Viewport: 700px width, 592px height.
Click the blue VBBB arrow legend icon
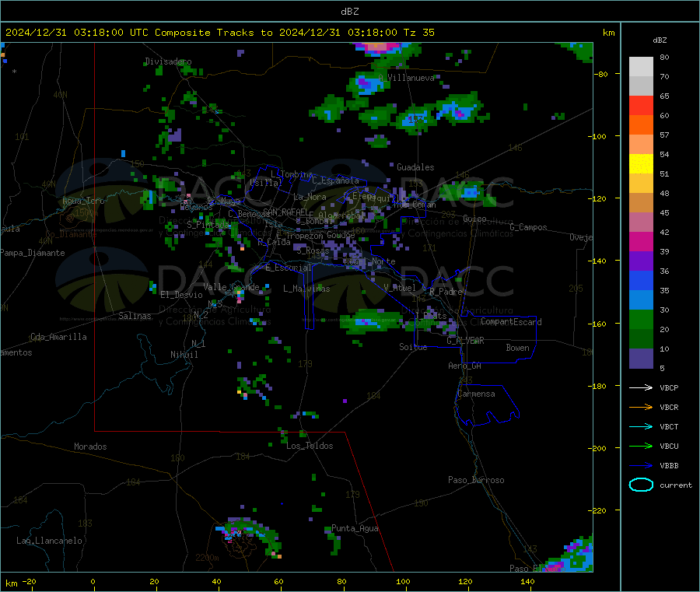tap(641, 465)
